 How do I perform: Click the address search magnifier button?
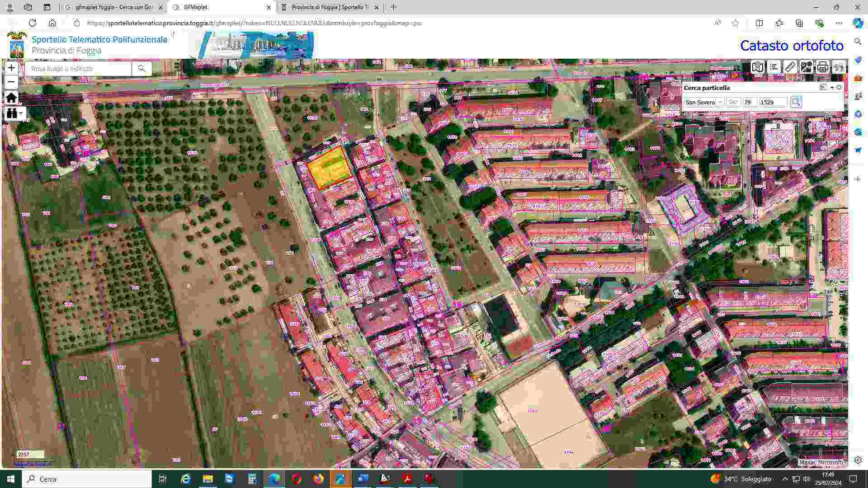point(142,69)
